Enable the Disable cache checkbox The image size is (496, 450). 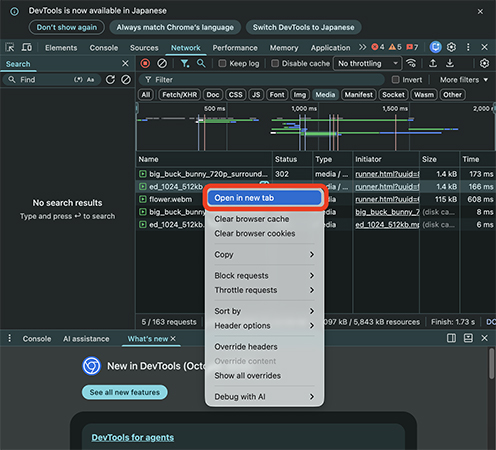(x=275, y=63)
